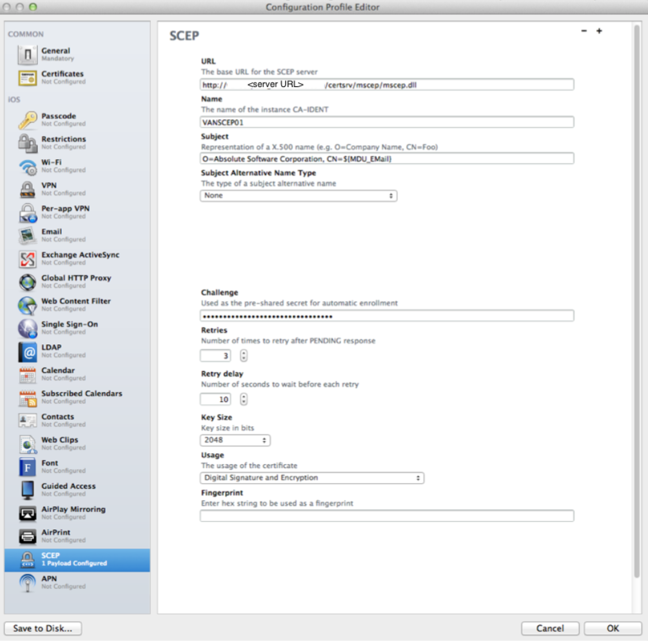The width and height of the screenshot is (648, 644).
Task: Click the Save to Disk button
Action: click(43, 629)
